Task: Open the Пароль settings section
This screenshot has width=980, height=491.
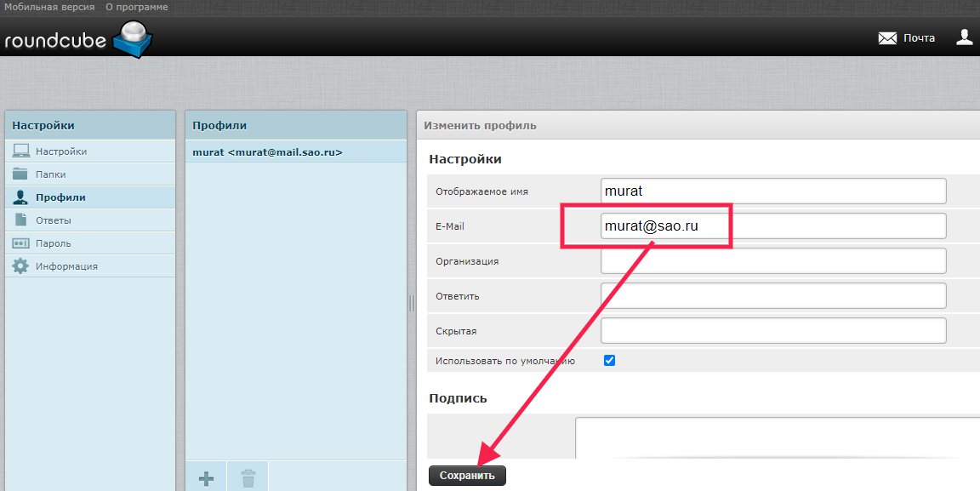Action: (x=53, y=243)
